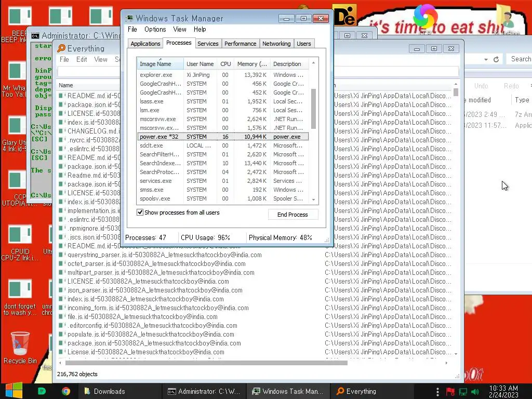Screen dimensions: 532x399
Task: Select the sdclt.exe process row
Action: coord(223,145)
